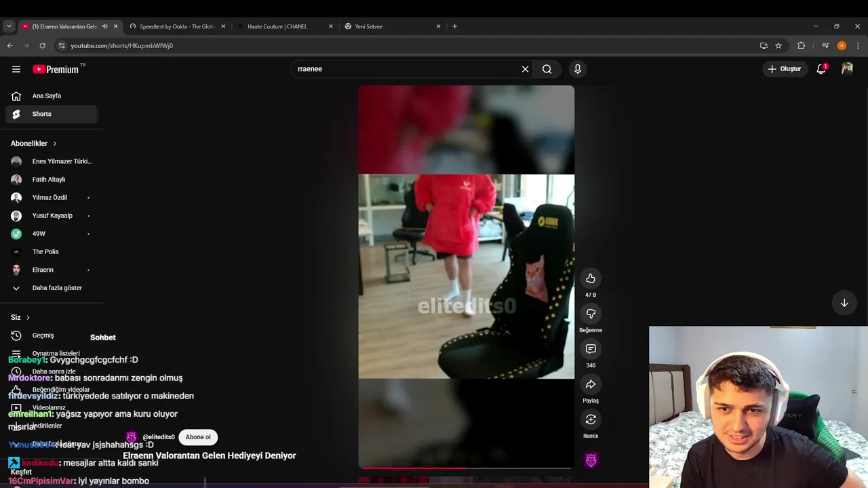The height and width of the screenshot is (488, 868).
Task: Open the account avatar menu
Action: [847, 68]
